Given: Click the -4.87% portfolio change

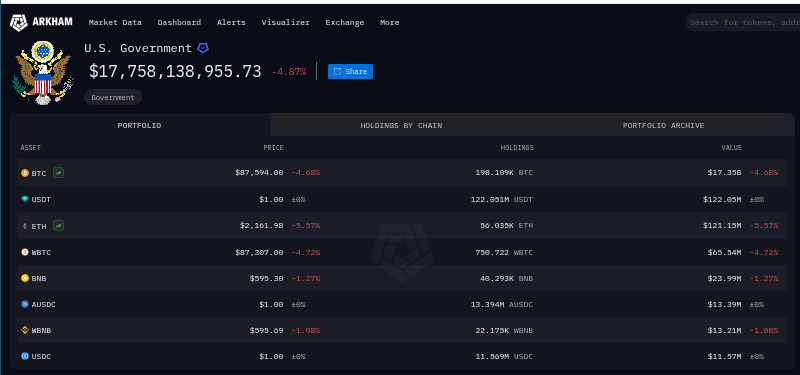Looking at the screenshot, I should (289, 72).
